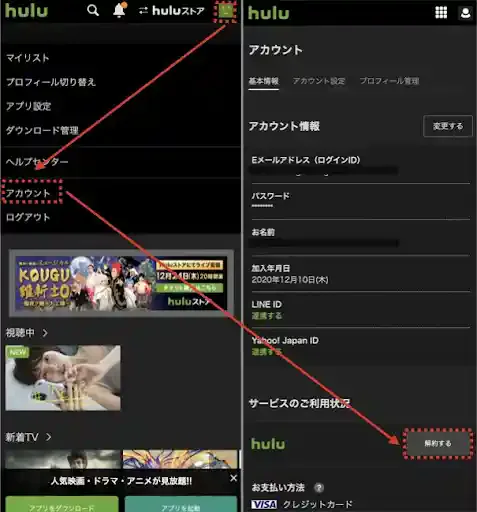This screenshot has width=477, height=512.
Task: Open the notifications bell icon
Action: pyautogui.click(x=119, y=10)
